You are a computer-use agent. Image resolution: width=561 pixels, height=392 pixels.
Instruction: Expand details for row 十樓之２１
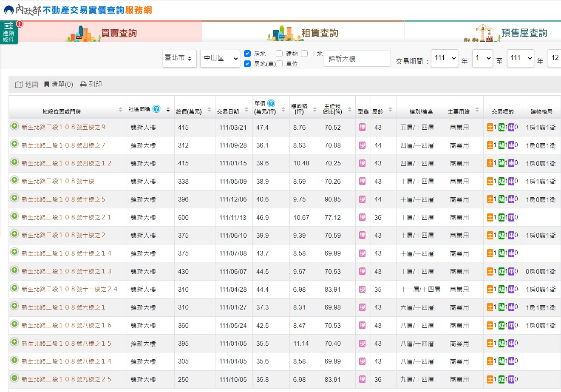(14, 216)
